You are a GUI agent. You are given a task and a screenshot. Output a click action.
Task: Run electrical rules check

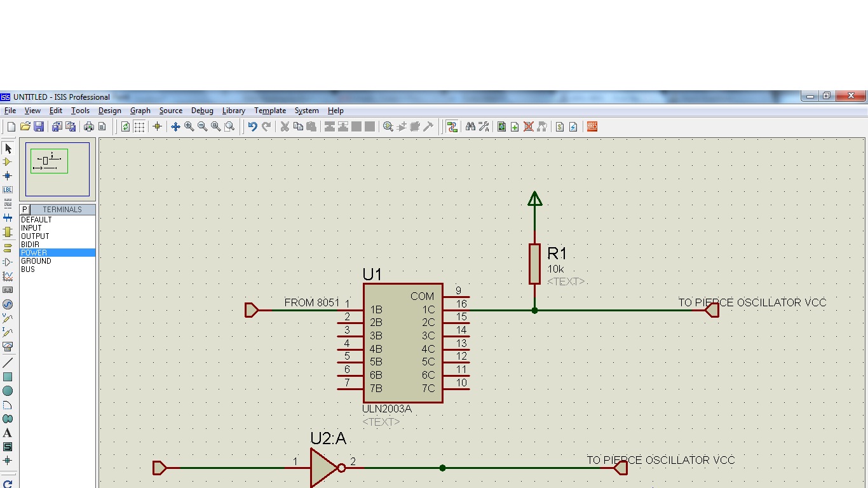[573, 127]
